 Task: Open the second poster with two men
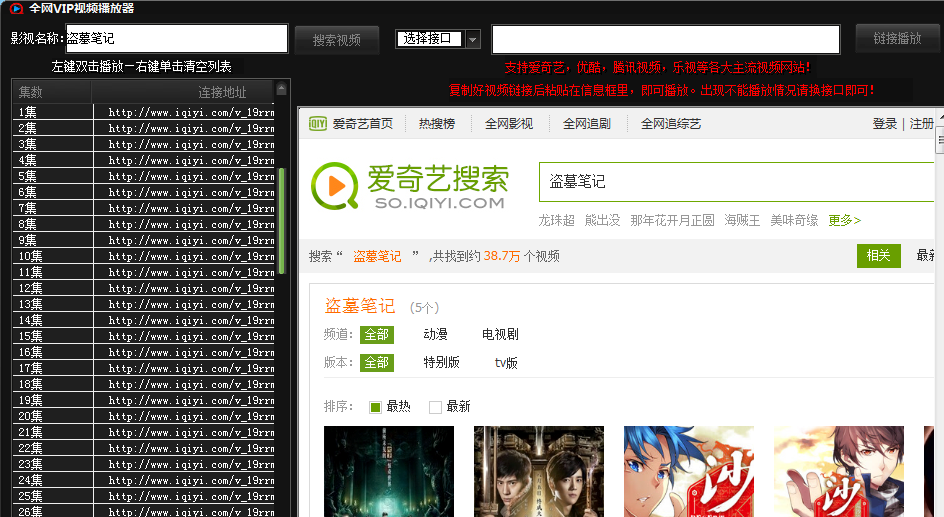coord(539,471)
